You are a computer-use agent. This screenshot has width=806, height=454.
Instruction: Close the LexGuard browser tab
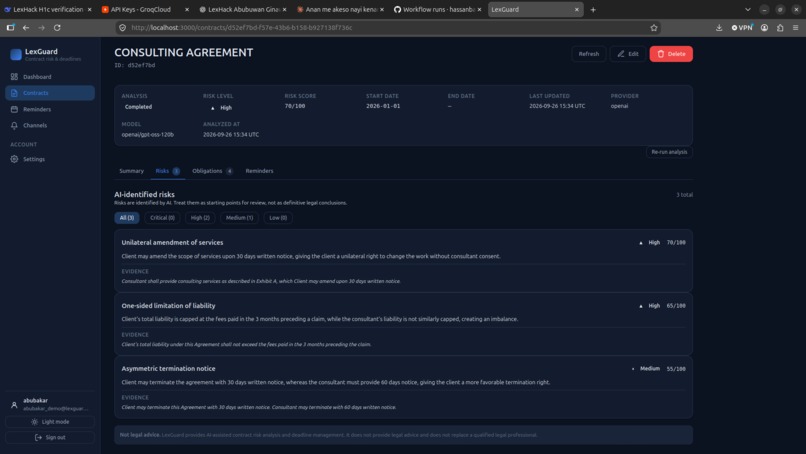pos(576,9)
